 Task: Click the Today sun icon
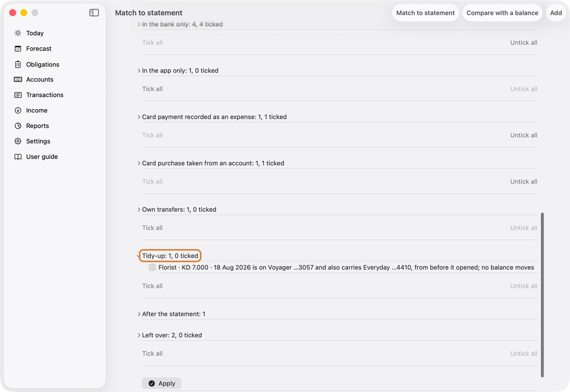(x=18, y=33)
